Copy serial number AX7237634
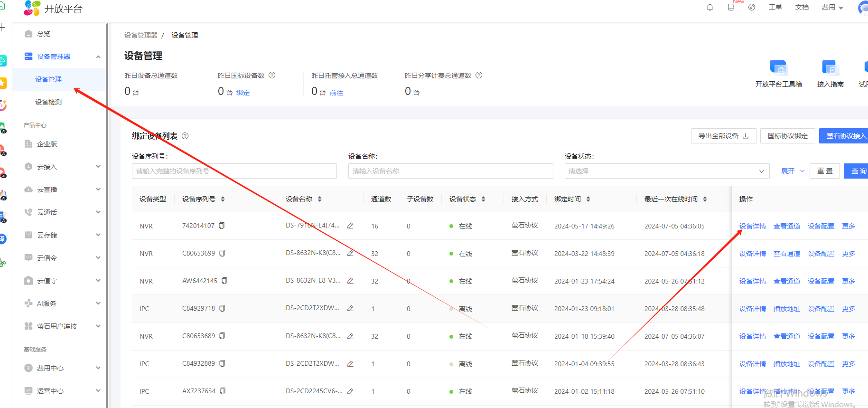The height and width of the screenshot is (408, 868). point(223,391)
